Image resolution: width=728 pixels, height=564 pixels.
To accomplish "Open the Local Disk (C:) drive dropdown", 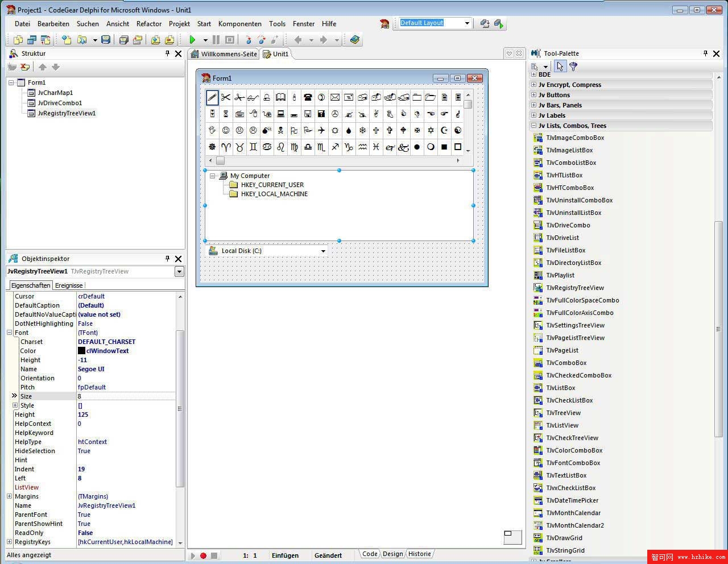I will click(x=323, y=251).
